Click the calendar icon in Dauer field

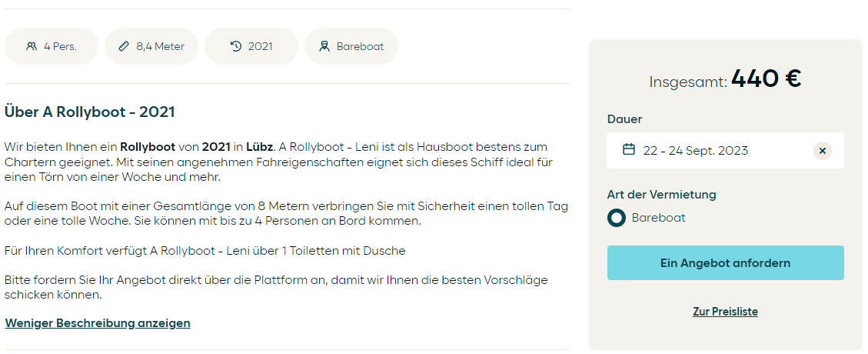[629, 149]
